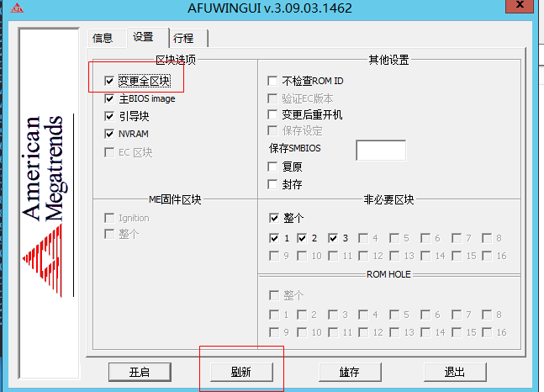Viewport: 544px width, 392px height.
Task: Toggle the 引导块 checkbox
Action: tap(109, 116)
